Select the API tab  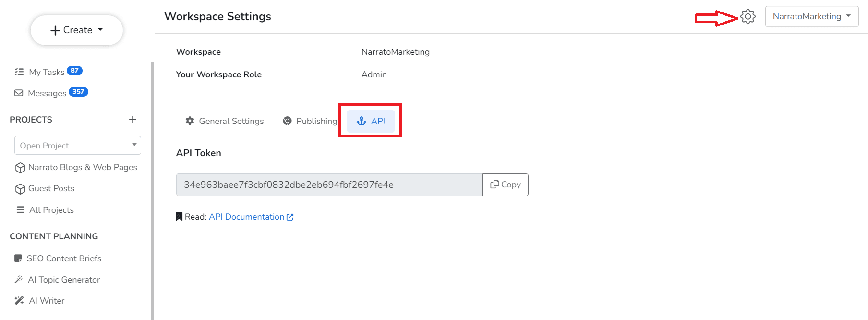(x=371, y=121)
